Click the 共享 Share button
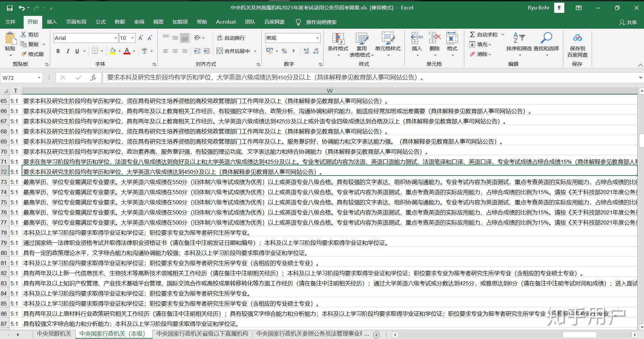The height and width of the screenshot is (339, 644). [x=628, y=22]
